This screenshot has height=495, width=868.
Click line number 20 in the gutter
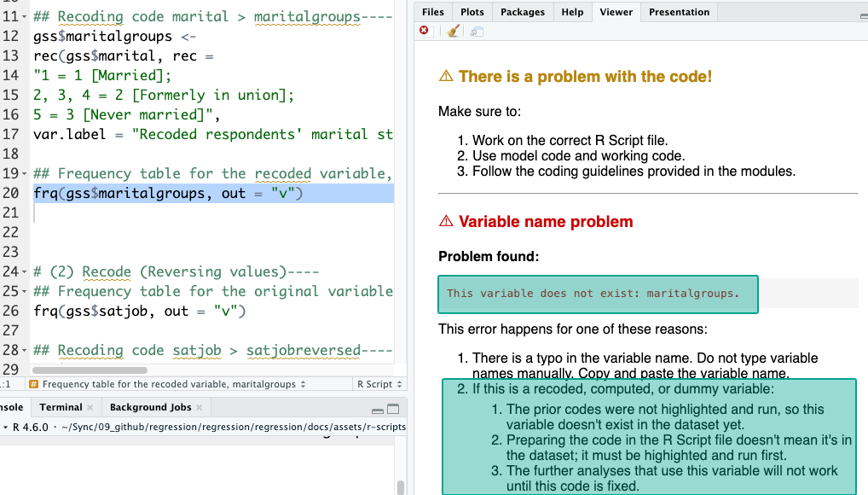[x=10, y=194]
